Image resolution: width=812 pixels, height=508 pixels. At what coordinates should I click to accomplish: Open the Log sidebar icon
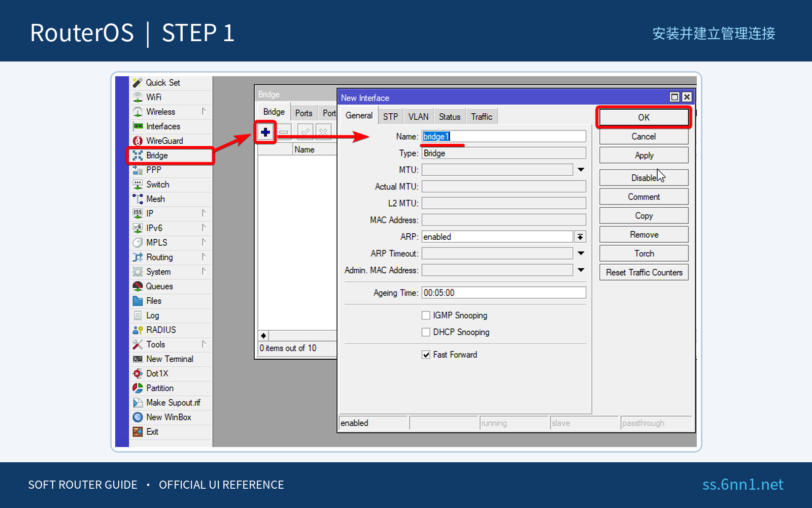[138, 315]
